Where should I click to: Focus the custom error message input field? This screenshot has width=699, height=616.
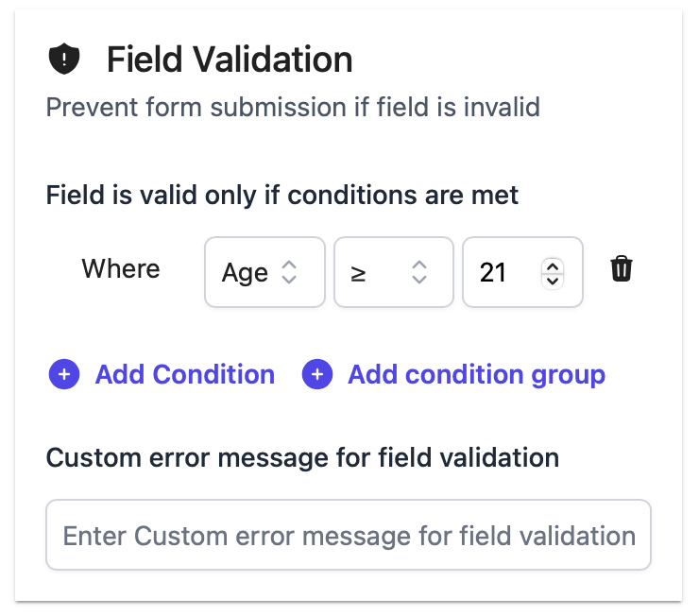tap(349, 535)
